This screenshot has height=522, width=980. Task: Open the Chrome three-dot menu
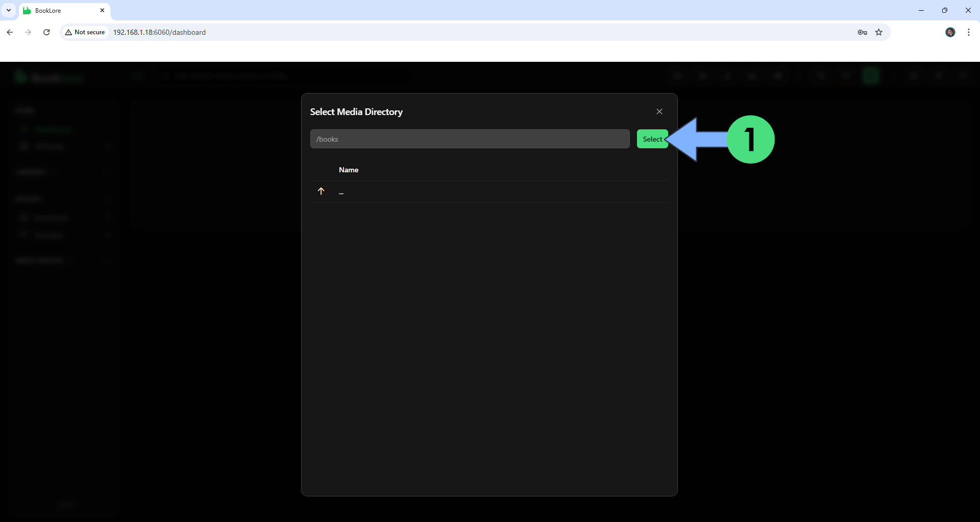pos(968,32)
